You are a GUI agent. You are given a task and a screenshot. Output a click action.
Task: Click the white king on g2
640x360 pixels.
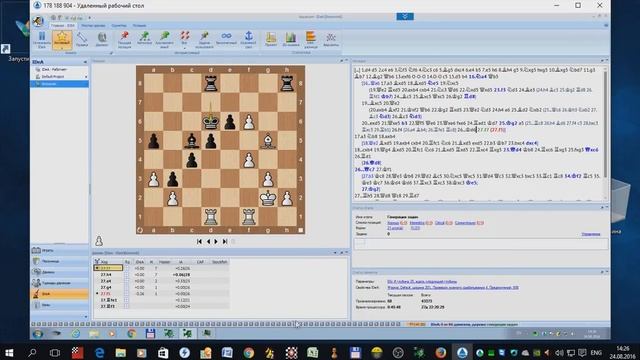tap(268, 198)
